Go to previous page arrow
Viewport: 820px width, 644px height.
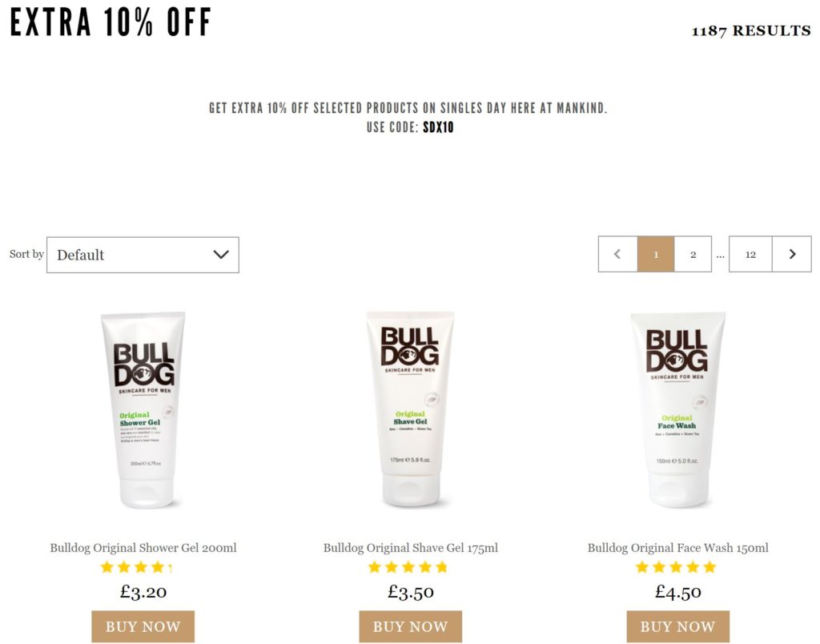[x=617, y=254]
